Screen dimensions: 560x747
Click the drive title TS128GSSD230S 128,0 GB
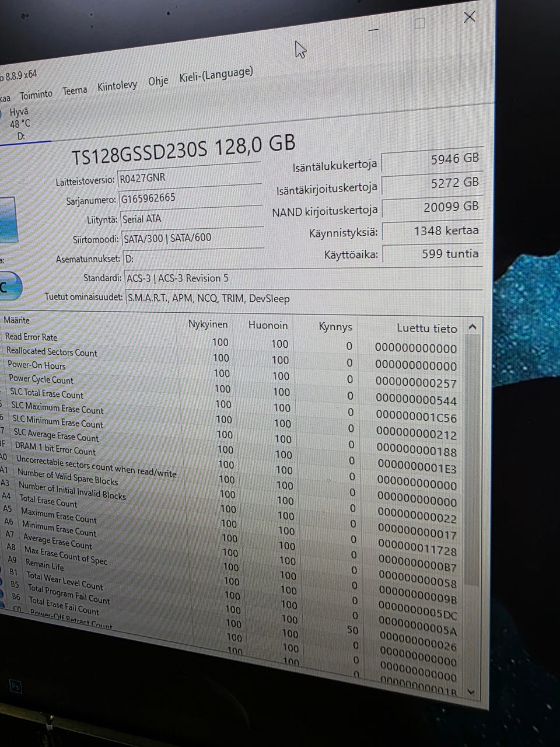tap(183, 150)
